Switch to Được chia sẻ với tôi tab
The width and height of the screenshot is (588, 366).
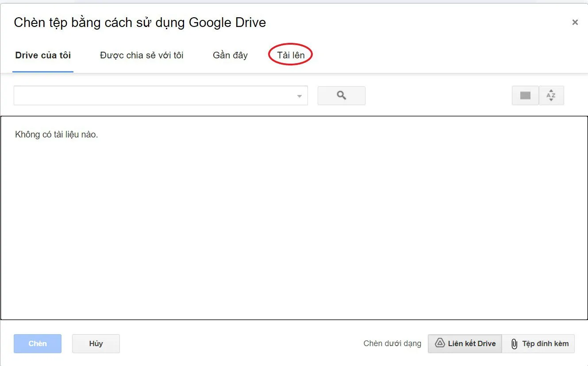tap(142, 55)
